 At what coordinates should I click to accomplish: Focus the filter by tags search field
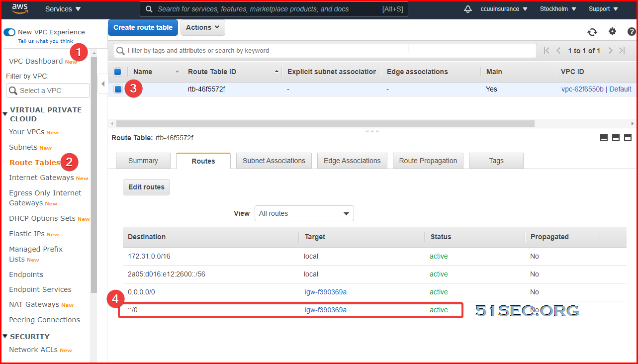[325, 51]
